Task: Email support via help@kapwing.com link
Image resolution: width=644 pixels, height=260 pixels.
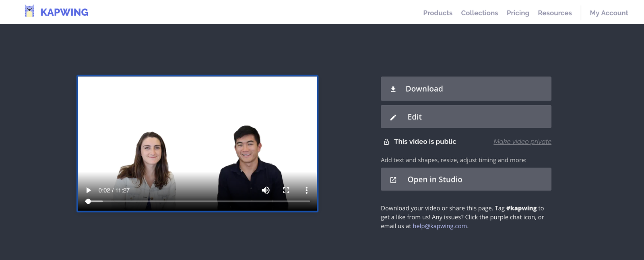Action: [440, 226]
